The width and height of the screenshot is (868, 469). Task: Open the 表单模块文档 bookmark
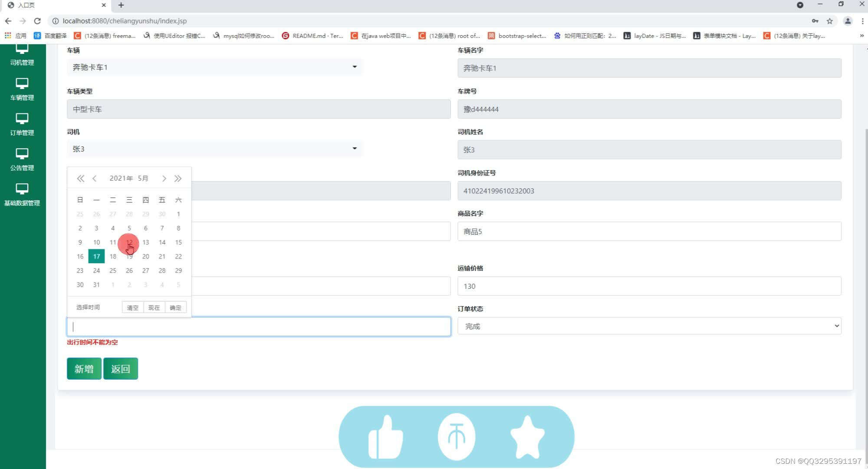(x=724, y=36)
